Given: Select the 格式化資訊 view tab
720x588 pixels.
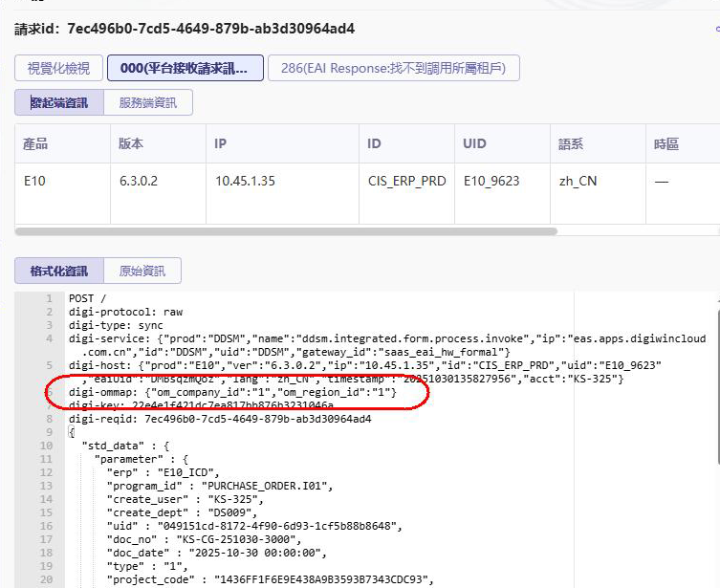Looking at the screenshot, I should coord(58,271).
